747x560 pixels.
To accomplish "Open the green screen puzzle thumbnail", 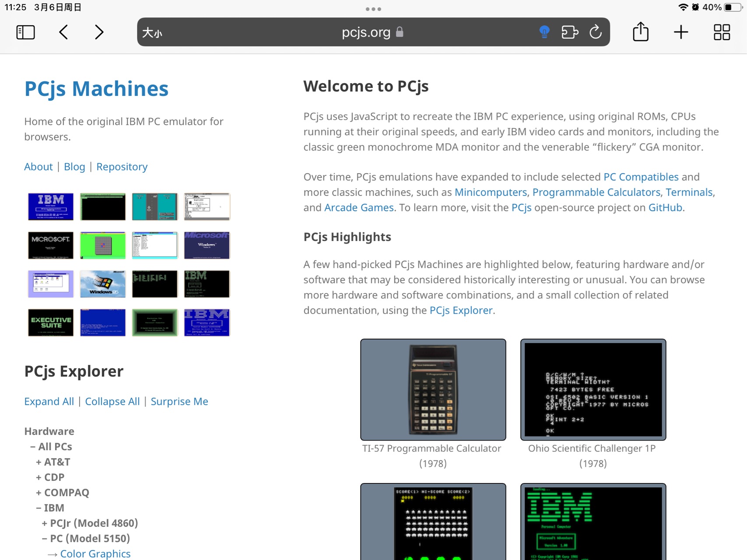I will tap(103, 245).
